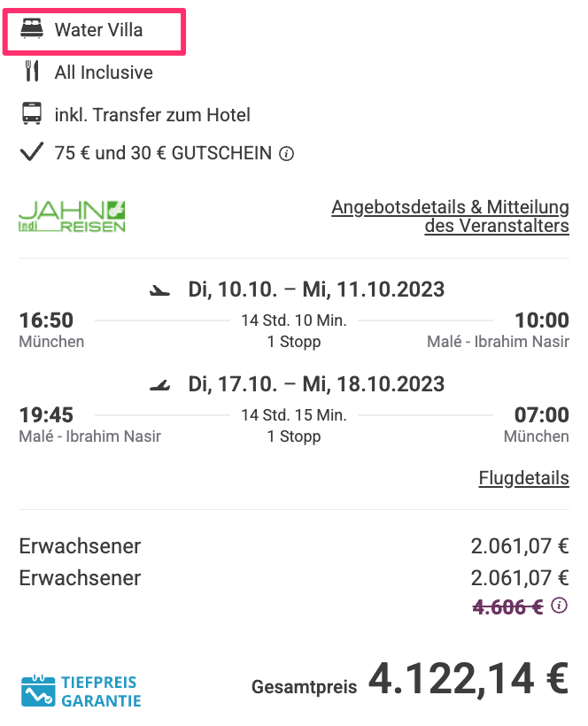The image size is (588, 726).
Task: Click the return flight plane icon
Action: pos(159,385)
